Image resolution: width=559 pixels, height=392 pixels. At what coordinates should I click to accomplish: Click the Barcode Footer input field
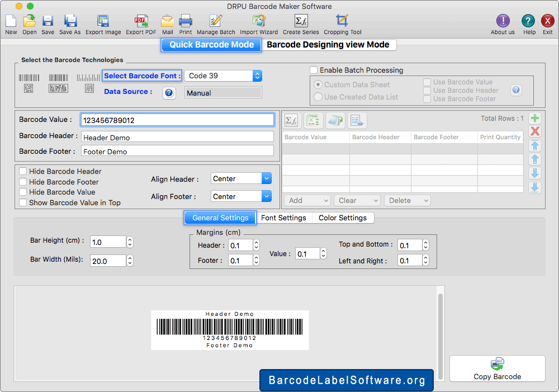point(177,151)
